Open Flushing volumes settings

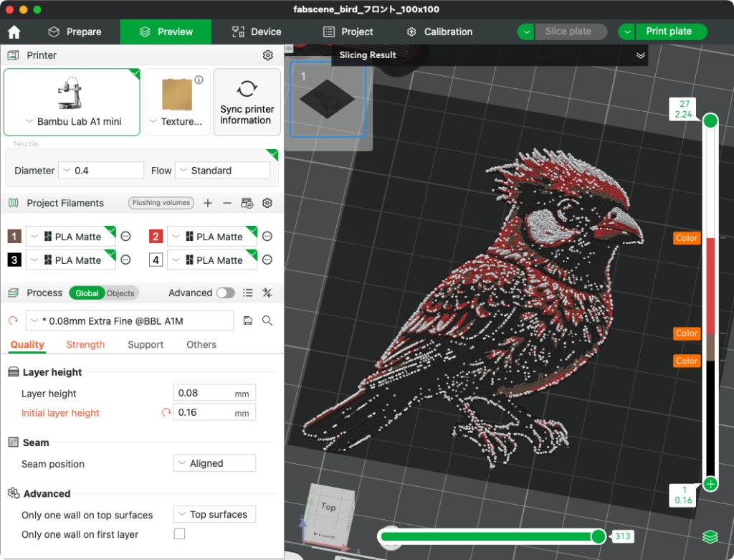(161, 203)
